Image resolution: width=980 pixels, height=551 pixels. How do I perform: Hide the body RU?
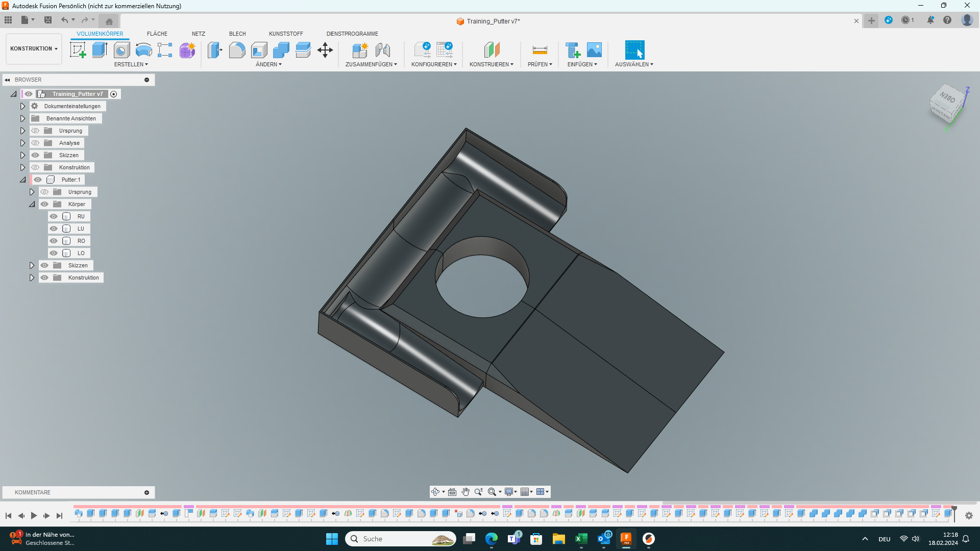54,216
